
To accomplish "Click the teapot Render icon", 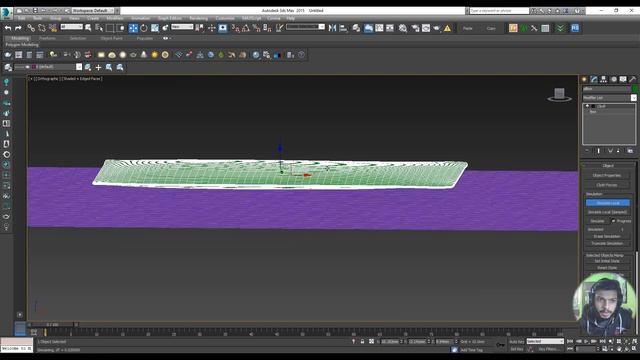I will point(437,28).
